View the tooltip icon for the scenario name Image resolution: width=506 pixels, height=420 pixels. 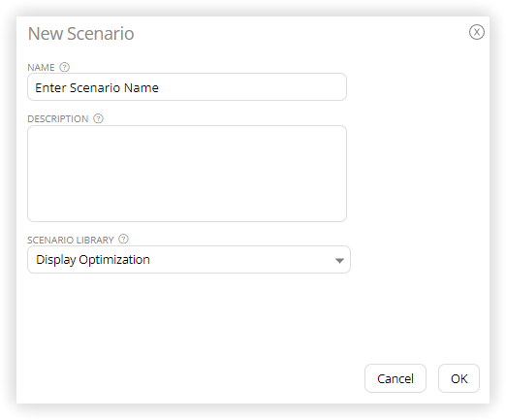pos(65,67)
